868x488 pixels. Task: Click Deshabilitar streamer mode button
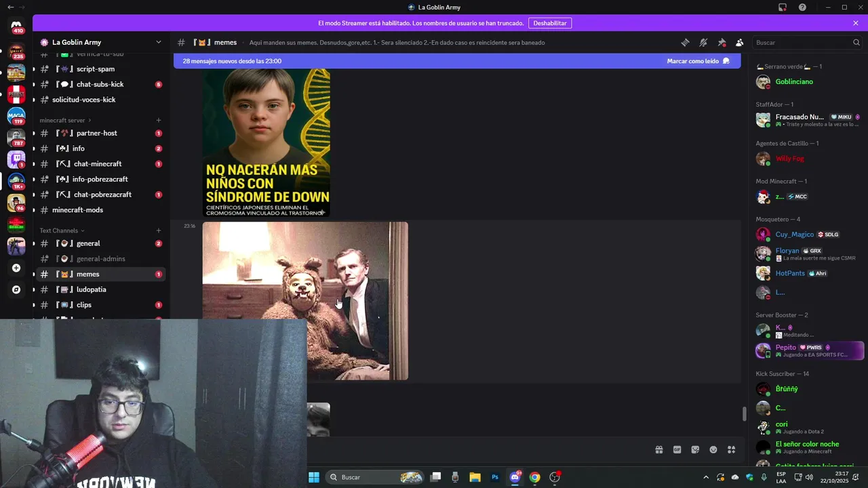point(549,23)
